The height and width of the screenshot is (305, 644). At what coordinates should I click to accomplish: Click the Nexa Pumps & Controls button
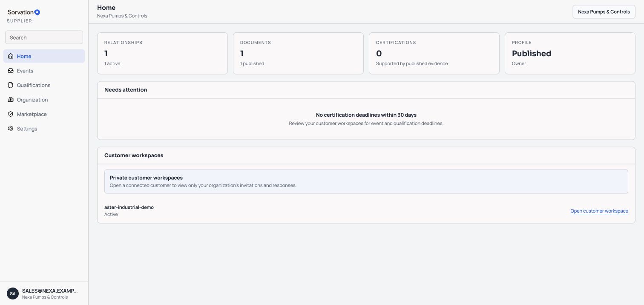tap(604, 12)
